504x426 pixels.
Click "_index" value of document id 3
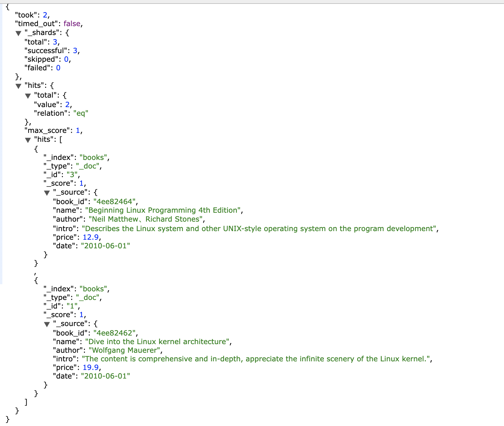tap(93, 158)
